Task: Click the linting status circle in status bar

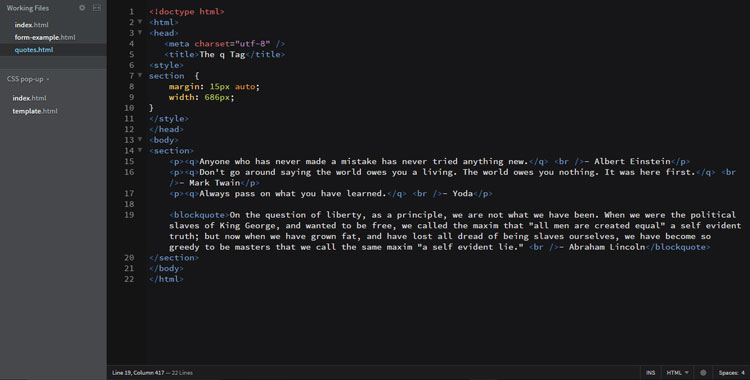Action: tap(703, 373)
